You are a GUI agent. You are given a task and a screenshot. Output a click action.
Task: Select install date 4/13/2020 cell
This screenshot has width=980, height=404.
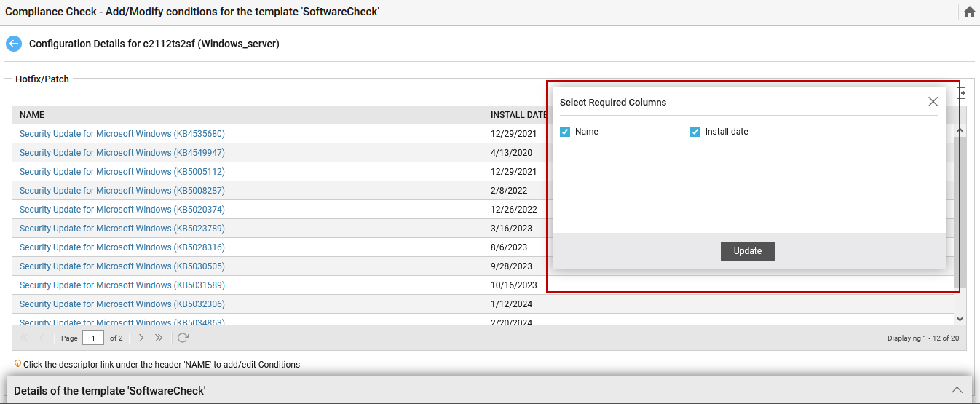511,153
